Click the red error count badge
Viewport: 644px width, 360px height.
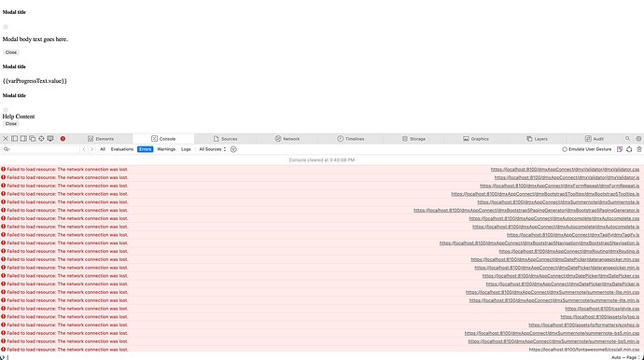[x=63, y=139]
